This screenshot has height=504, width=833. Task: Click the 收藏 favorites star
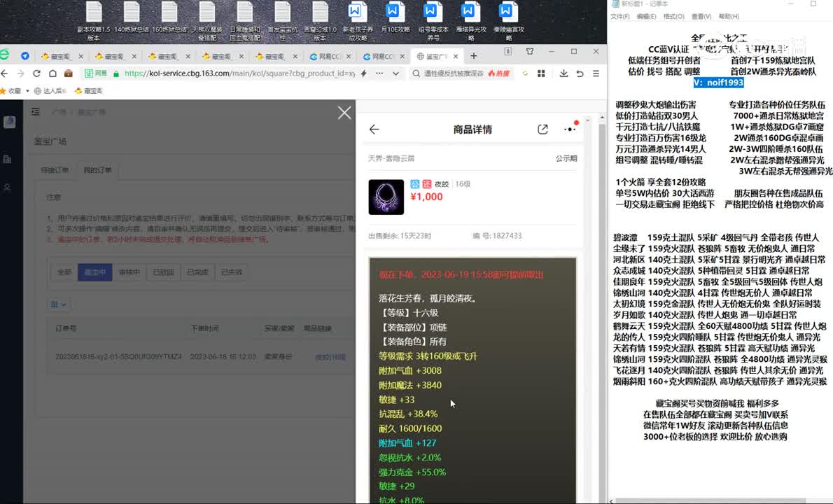[x=2, y=91]
